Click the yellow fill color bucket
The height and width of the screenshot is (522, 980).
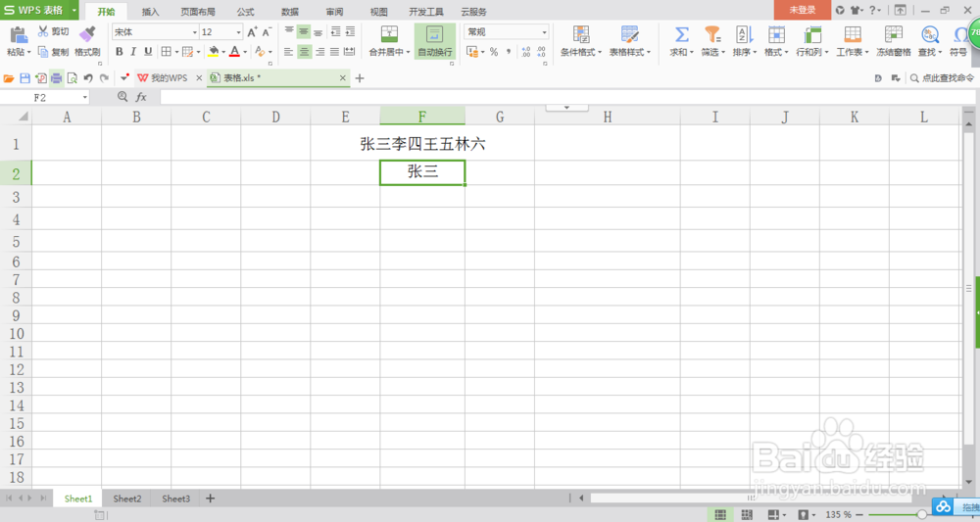[x=213, y=52]
